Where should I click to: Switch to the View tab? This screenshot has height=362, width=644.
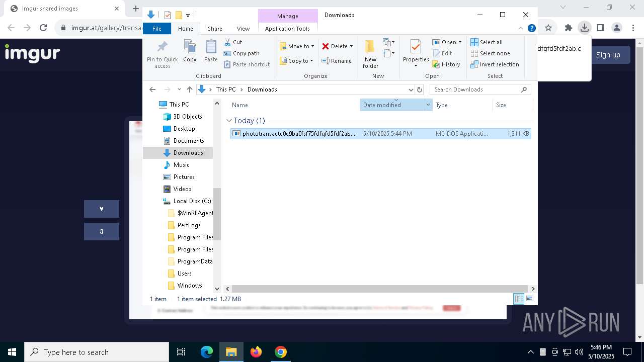(x=243, y=29)
